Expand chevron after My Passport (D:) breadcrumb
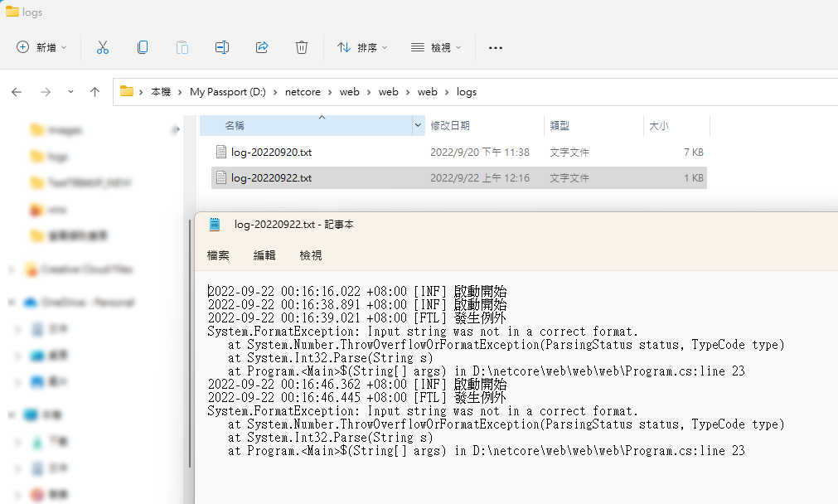 [x=275, y=93]
